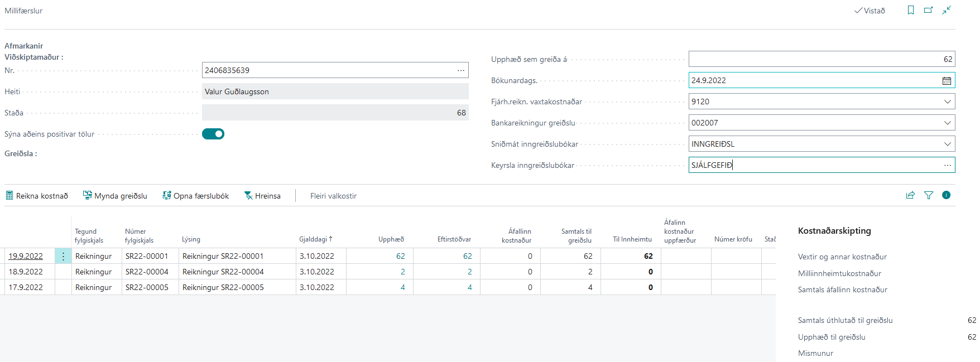Open page in new window icon
This screenshot has width=980, height=362.
tap(929, 10)
